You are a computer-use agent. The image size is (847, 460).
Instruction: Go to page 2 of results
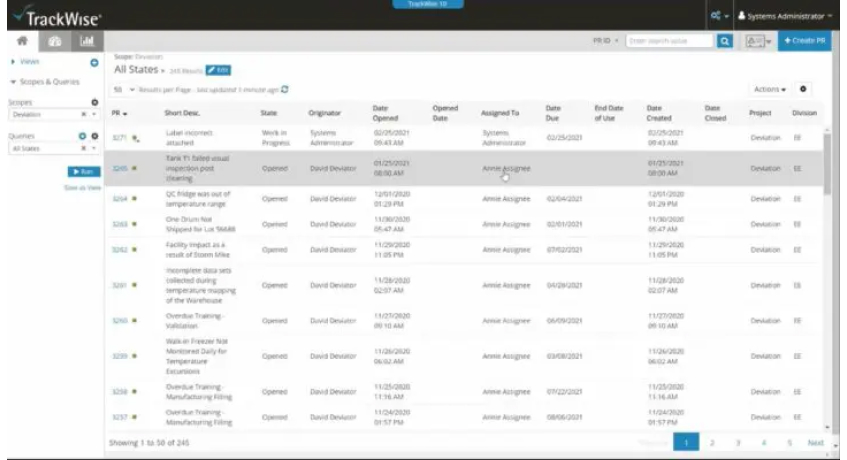coord(712,442)
